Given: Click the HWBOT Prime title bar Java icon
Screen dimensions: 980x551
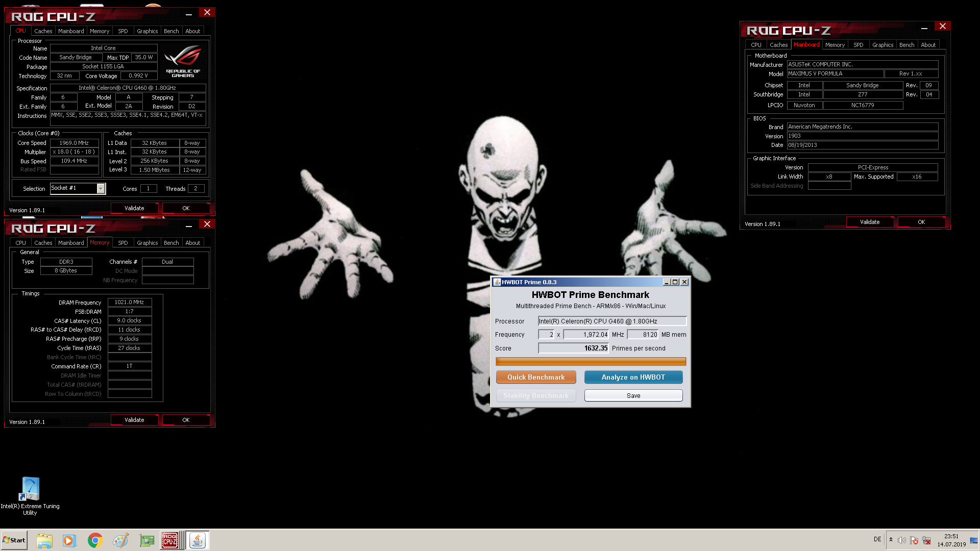Looking at the screenshot, I should coord(497,282).
